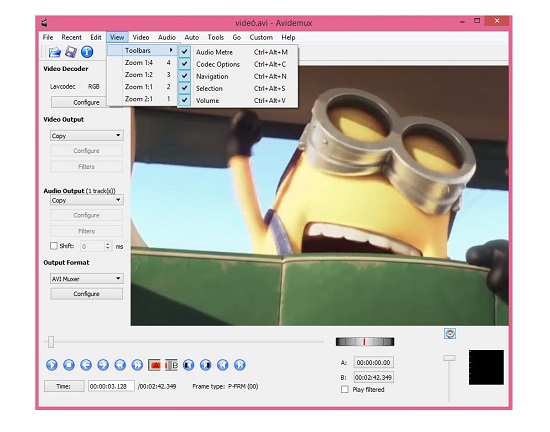Click the Shift milliseconds input field
Screen dimensions: 550x432
point(92,246)
